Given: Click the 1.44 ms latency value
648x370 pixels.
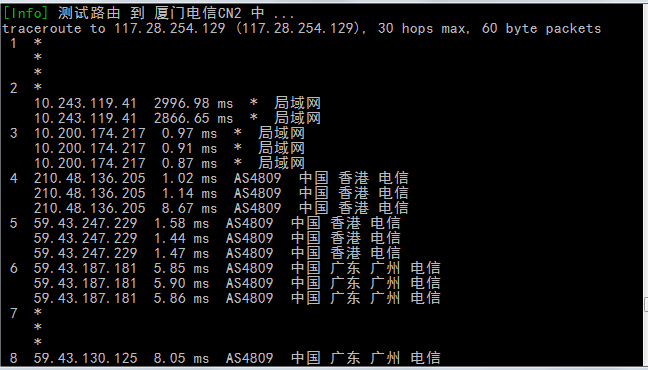Looking at the screenshot, I should (181, 238).
